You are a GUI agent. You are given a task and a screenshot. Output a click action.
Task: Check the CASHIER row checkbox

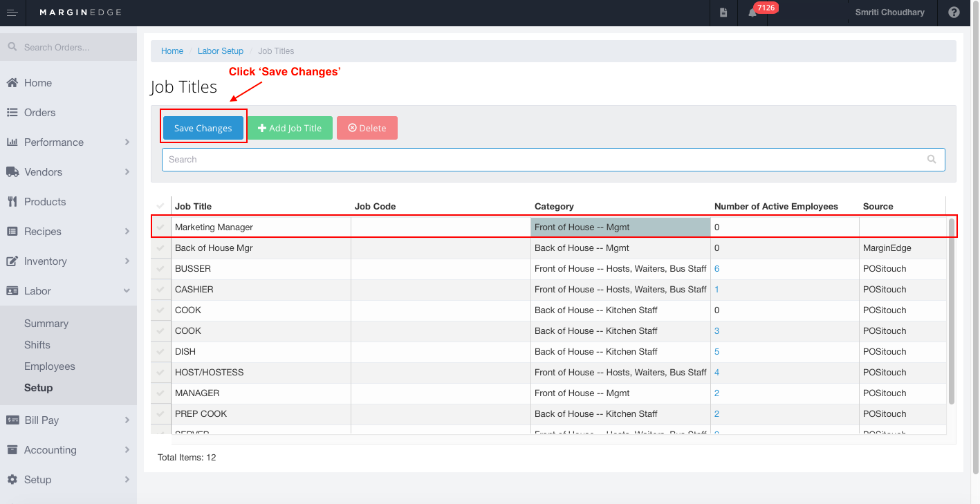pos(160,289)
